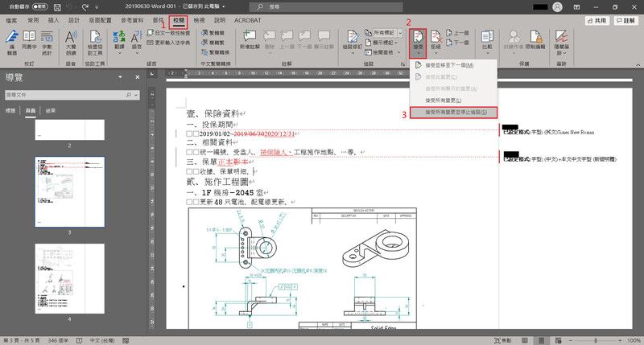Screen dimensions: 644x345
Task: Choose Accept and Move to Next (接受並移至下一個)
Action: click(453, 65)
